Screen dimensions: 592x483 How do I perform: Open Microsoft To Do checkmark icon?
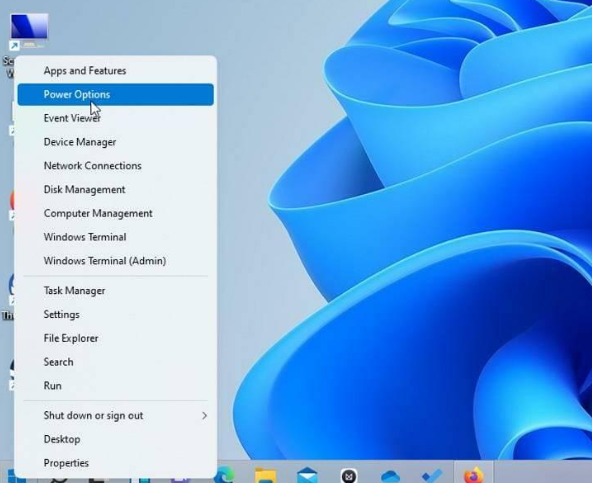432,476
